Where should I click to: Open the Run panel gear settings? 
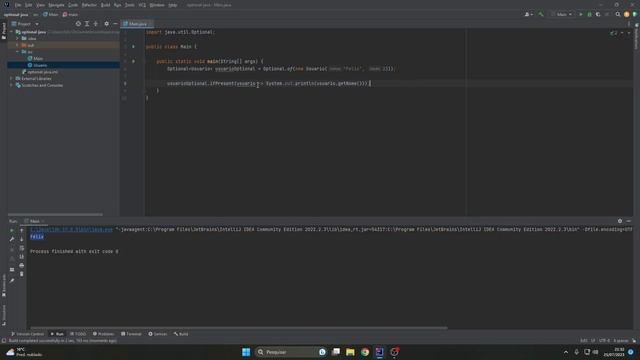[x=620, y=221]
